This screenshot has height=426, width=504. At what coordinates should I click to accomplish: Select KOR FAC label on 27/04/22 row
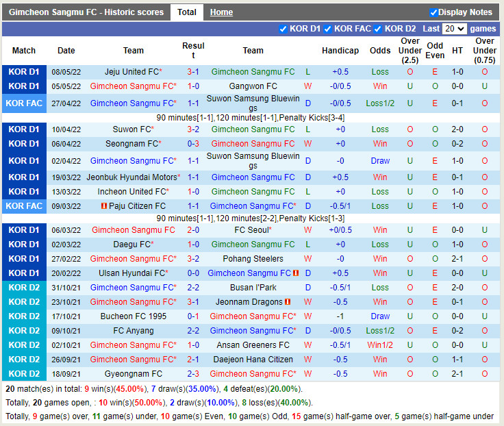(x=24, y=103)
